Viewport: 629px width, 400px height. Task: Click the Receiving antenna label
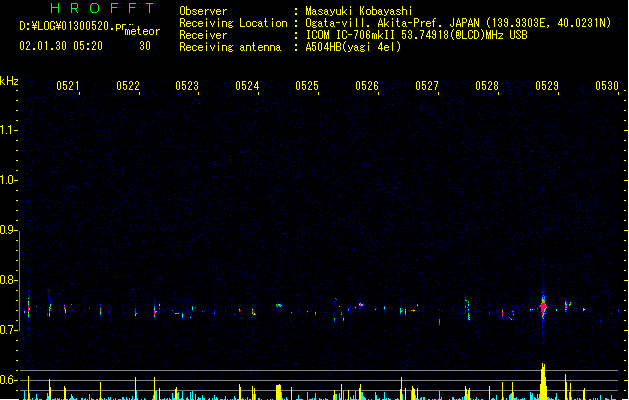[x=230, y=47]
